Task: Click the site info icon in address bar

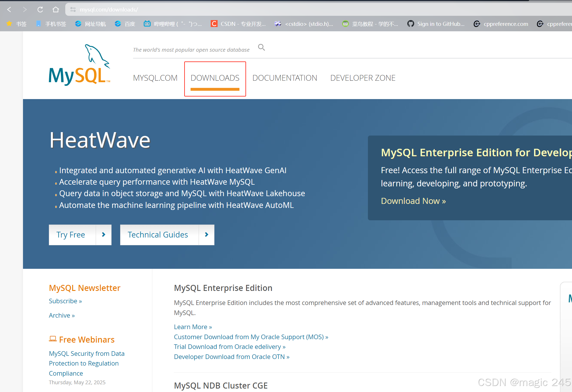Action: pos(73,9)
